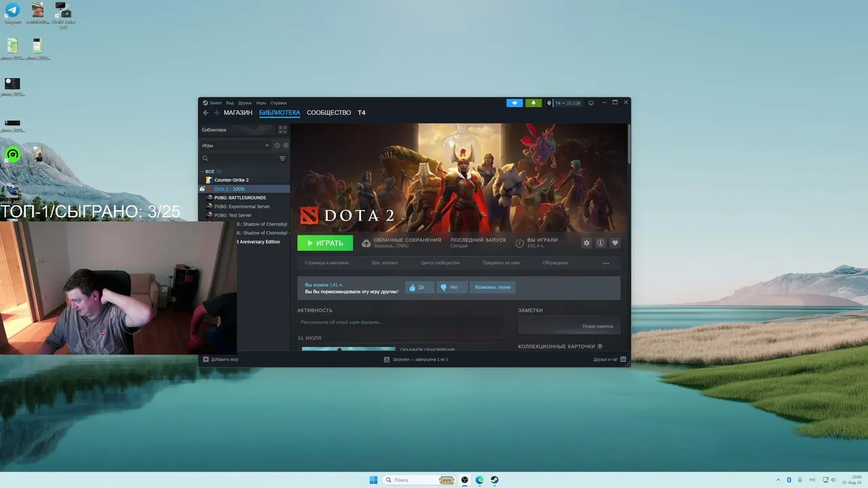This screenshot has height=488, width=868.
Task: Collapse the ВСЕ games category
Action: tap(202, 171)
